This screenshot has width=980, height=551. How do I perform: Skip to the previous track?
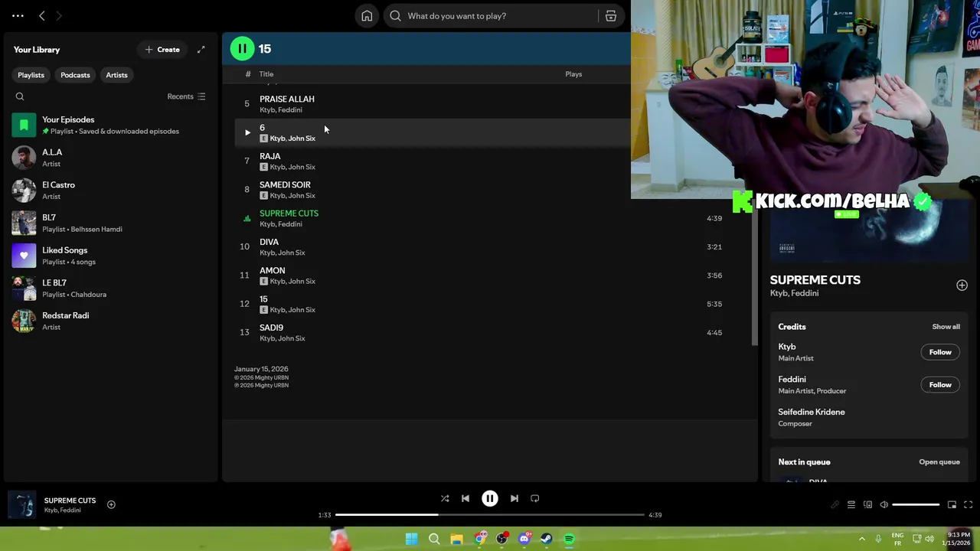pyautogui.click(x=465, y=498)
